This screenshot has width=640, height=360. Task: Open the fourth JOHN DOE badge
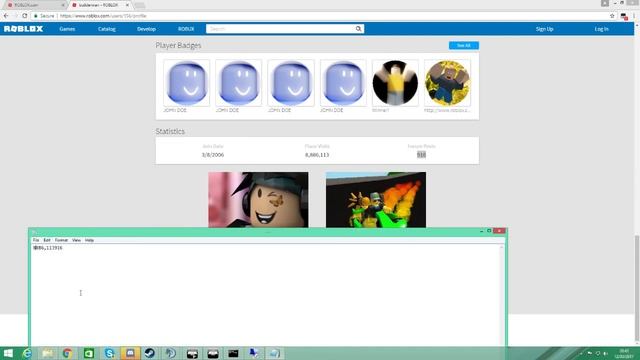tap(343, 83)
